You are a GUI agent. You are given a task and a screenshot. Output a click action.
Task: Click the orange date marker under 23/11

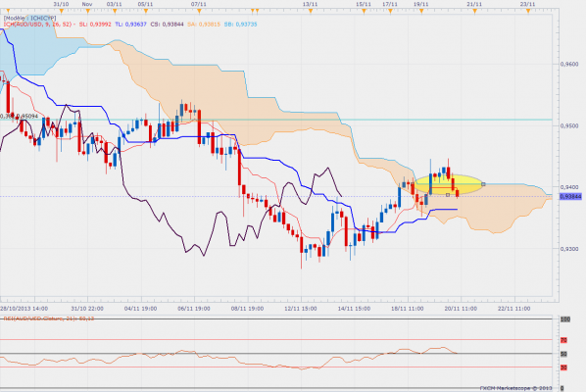[528, 12]
